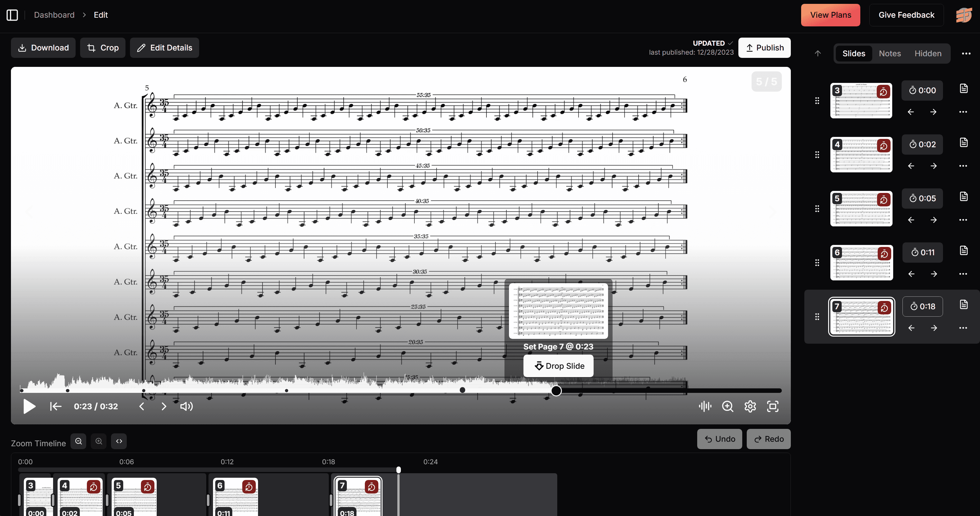Switch to the Notes tab
This screenshot has width=980, height=516.
coord(890,53)
